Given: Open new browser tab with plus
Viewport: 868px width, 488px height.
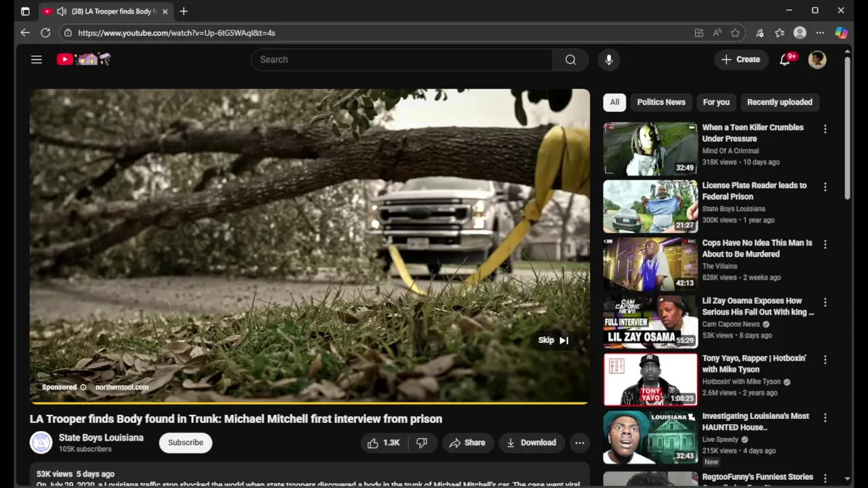Looking at the screenshot, I should (184, 11).
